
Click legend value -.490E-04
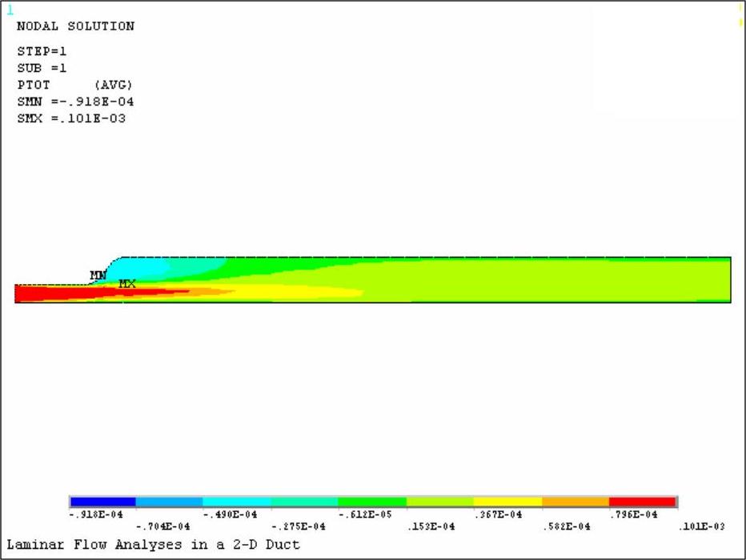[x=231, y=514]
